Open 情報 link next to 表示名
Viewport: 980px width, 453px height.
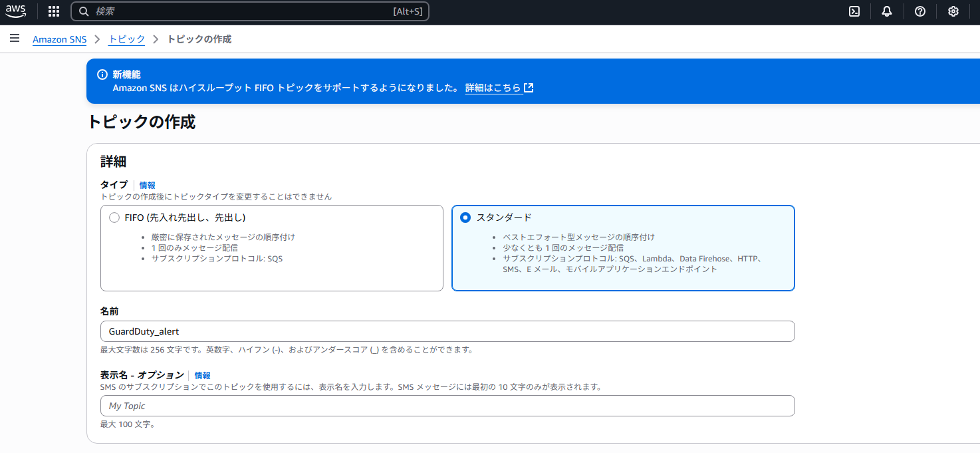202,376
